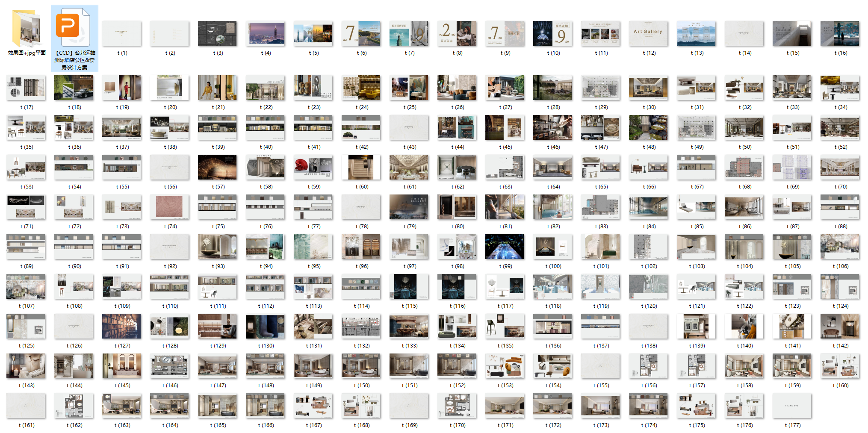Click the t (145) arched mirror thumbnail
Screen dimensions: 868x433
pos(122,366)
